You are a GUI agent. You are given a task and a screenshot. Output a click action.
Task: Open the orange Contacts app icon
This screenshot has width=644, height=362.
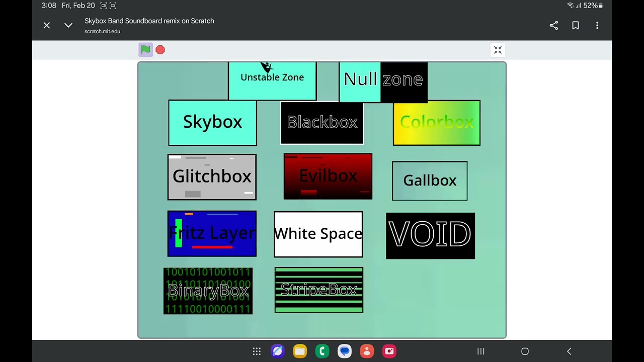(367, 351)
